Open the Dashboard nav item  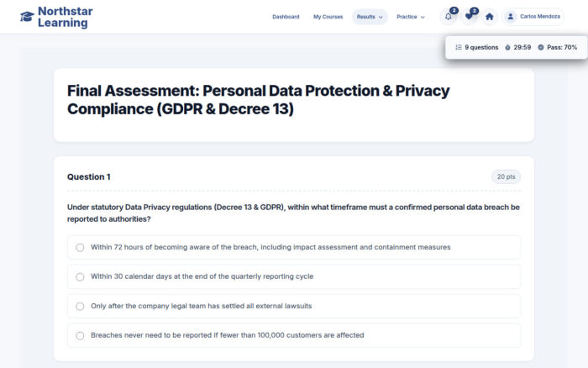click(286, 17)
